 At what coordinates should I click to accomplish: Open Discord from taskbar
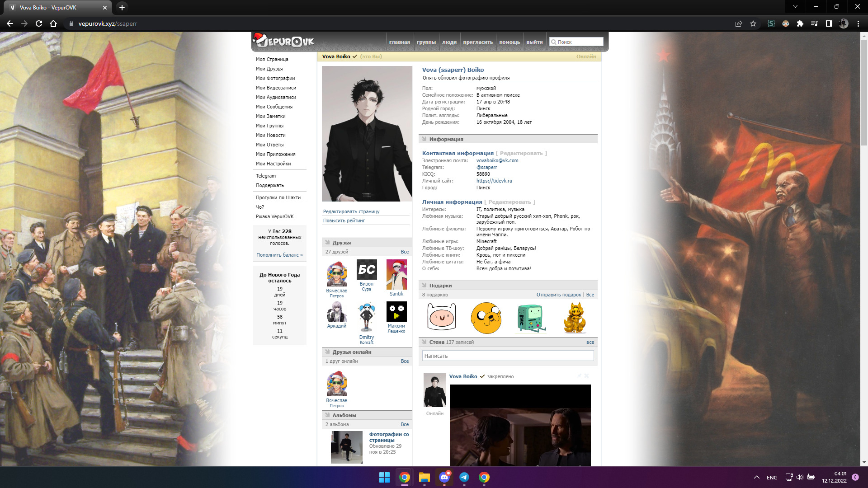click(444, 477)
